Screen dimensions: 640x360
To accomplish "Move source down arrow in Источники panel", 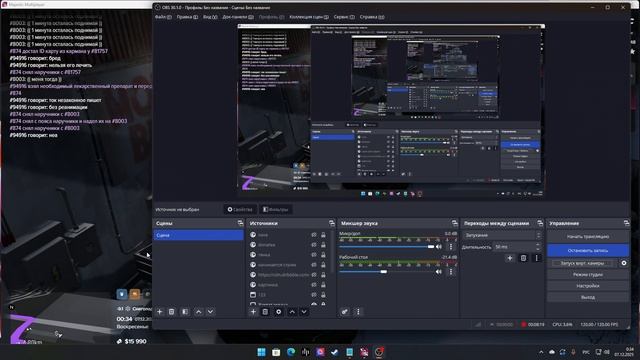I will coord(304,312).
